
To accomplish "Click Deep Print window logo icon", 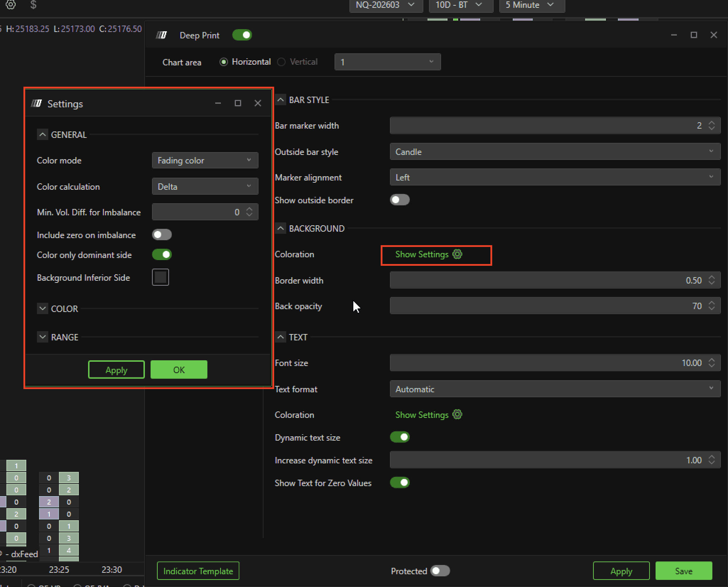I will (x=162, y=35).
